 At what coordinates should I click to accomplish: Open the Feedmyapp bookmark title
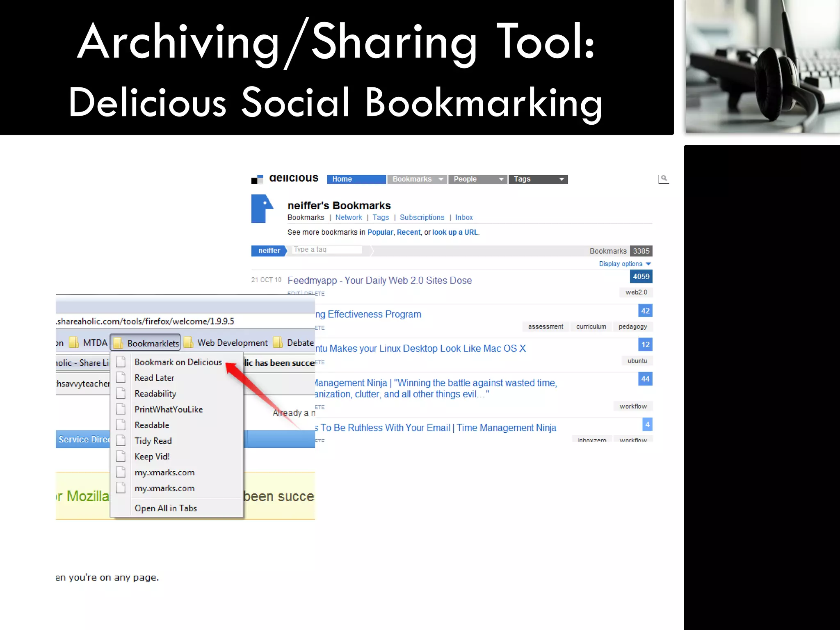coord(379,281)
